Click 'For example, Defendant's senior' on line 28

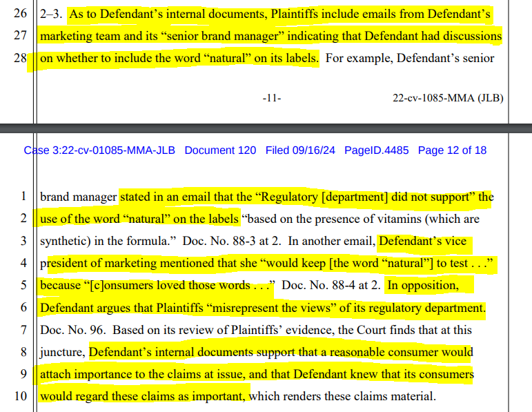point(409,58)
